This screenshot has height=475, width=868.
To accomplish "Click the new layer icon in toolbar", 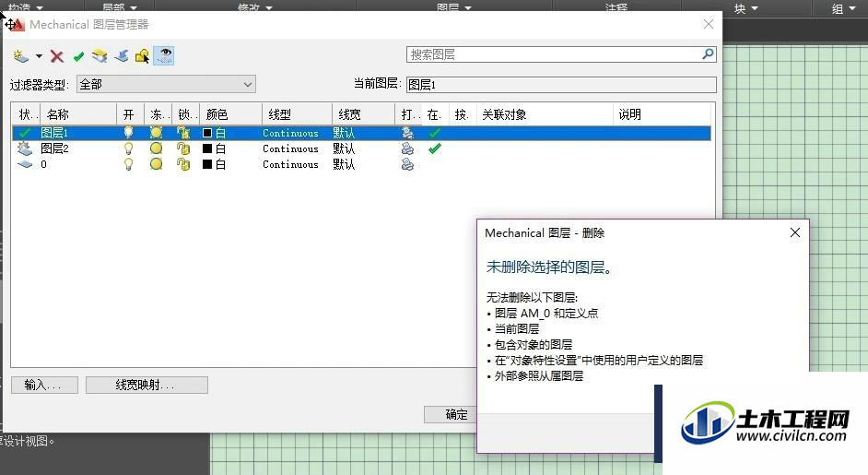I will (20, 56).
